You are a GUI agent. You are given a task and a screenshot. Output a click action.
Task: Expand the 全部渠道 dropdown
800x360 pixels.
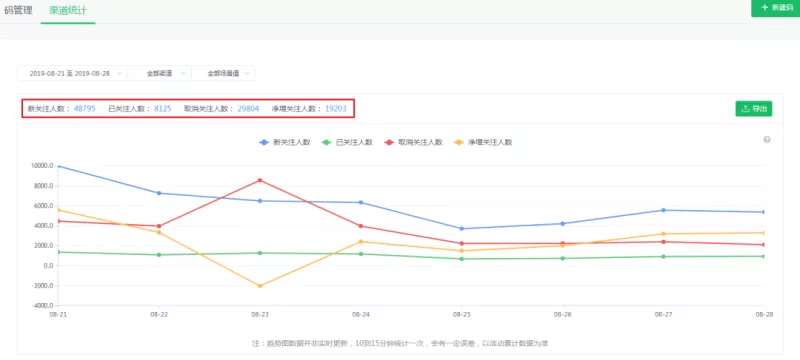(160, 73)
